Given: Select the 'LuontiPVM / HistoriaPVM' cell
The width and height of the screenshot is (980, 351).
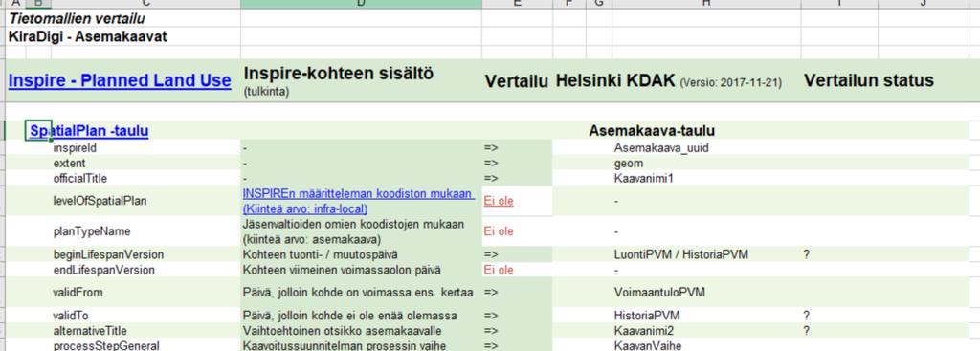Looking at the screenshot, I should (681, 254).
